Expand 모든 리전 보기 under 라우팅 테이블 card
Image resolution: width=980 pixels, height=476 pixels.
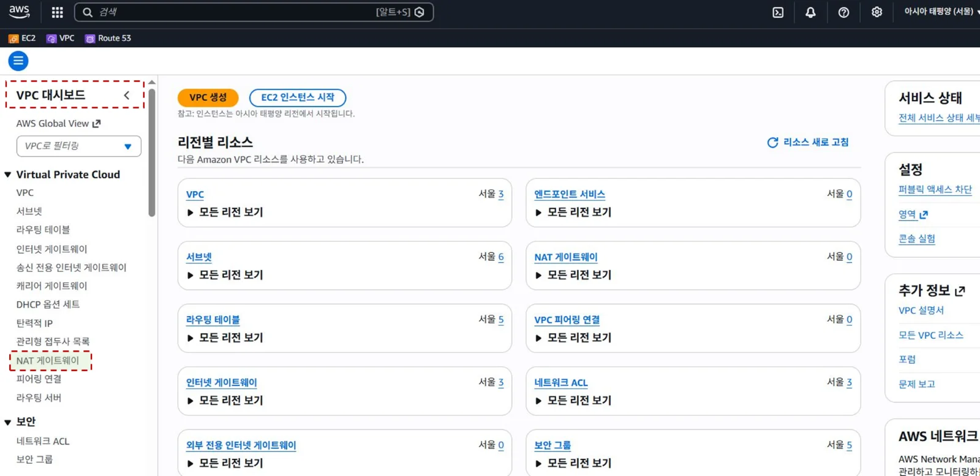[225, 338]
